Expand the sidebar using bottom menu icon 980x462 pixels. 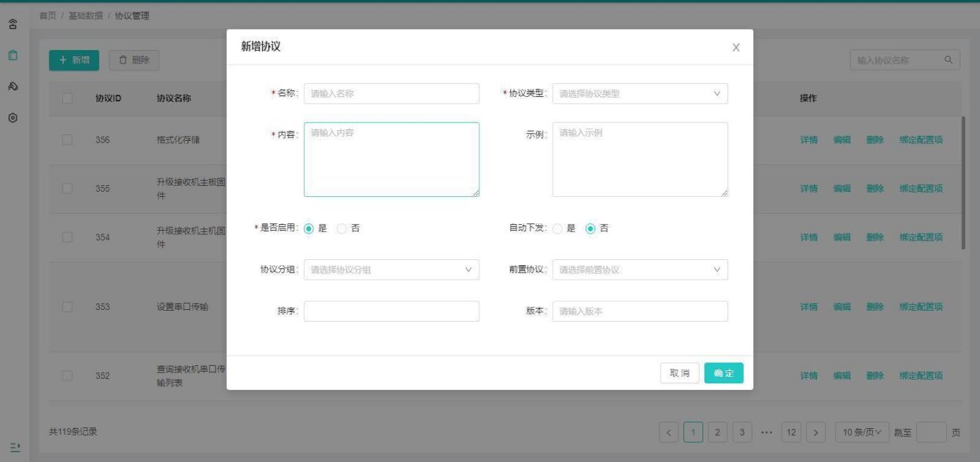point(12,447)
